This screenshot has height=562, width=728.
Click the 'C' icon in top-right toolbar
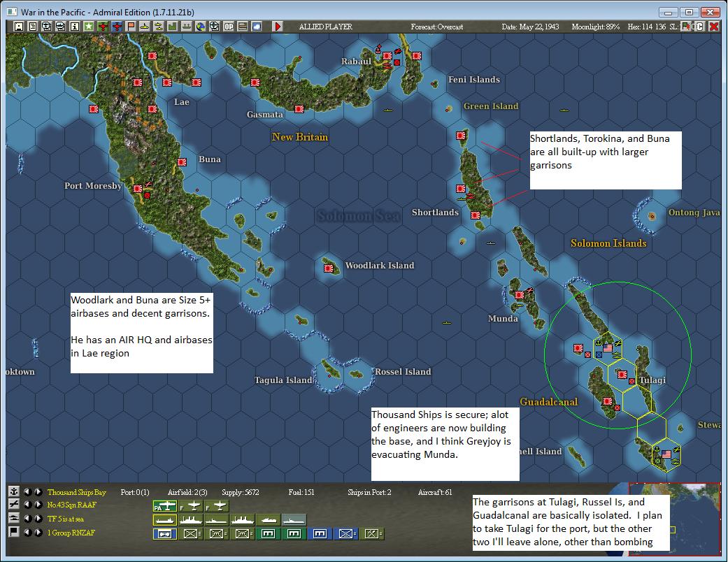700,27
